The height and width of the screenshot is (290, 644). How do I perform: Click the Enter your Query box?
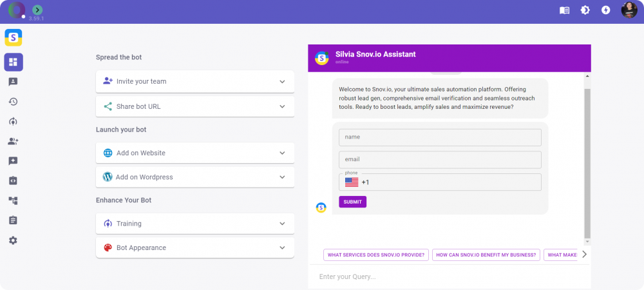450,277
